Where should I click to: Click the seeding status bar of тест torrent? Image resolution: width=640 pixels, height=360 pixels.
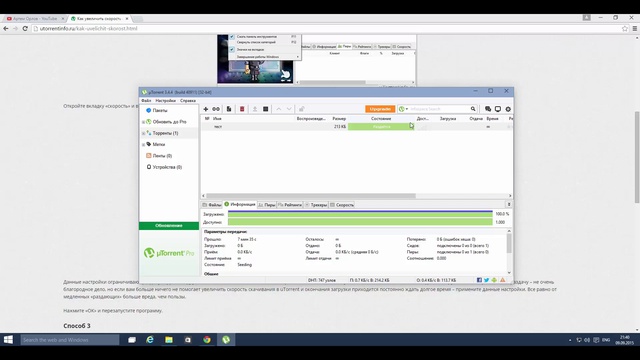click(x=381, y=127)
